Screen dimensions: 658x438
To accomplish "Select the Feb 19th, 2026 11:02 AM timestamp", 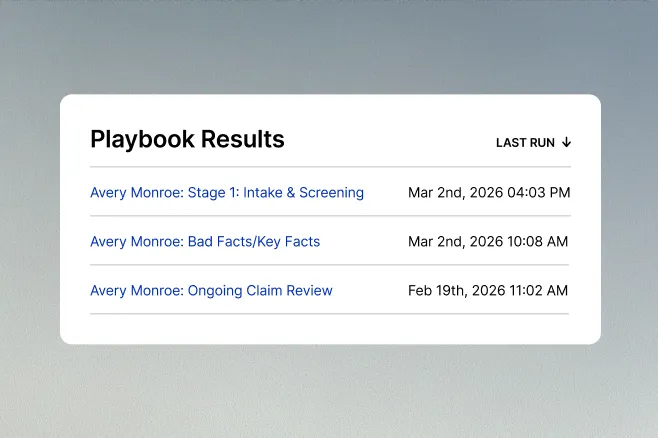I will tap(488, 291).
